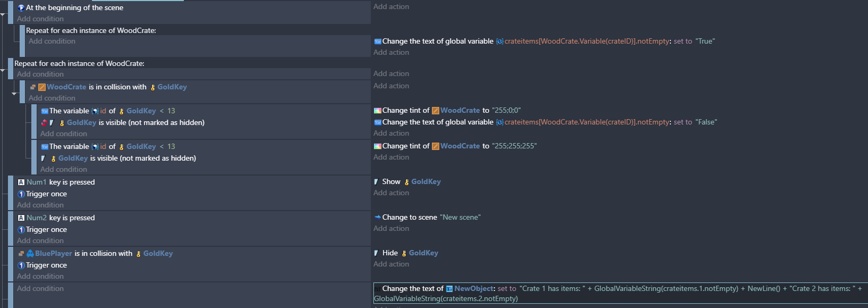Click the "New scene" parameter text
Viewport: 868px width, 308px height.
pyautogui.click(x=460, y=218)
